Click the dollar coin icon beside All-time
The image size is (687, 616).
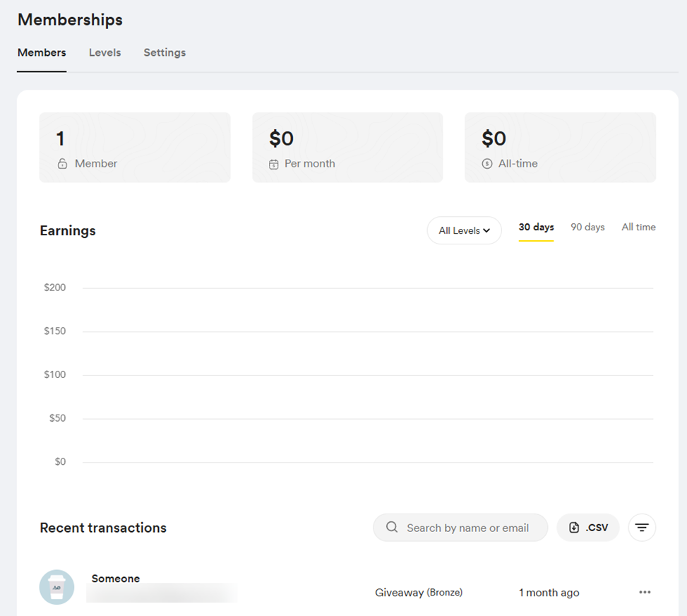point(486,164)
